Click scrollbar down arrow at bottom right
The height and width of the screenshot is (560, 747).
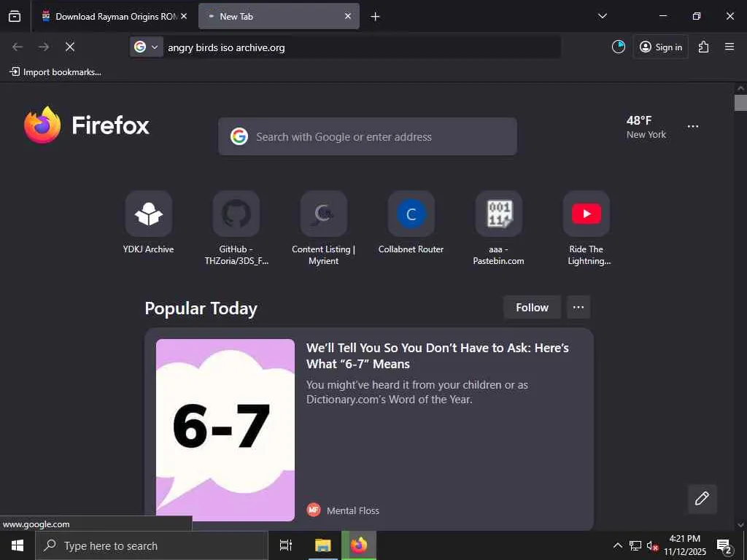[740, 525]
